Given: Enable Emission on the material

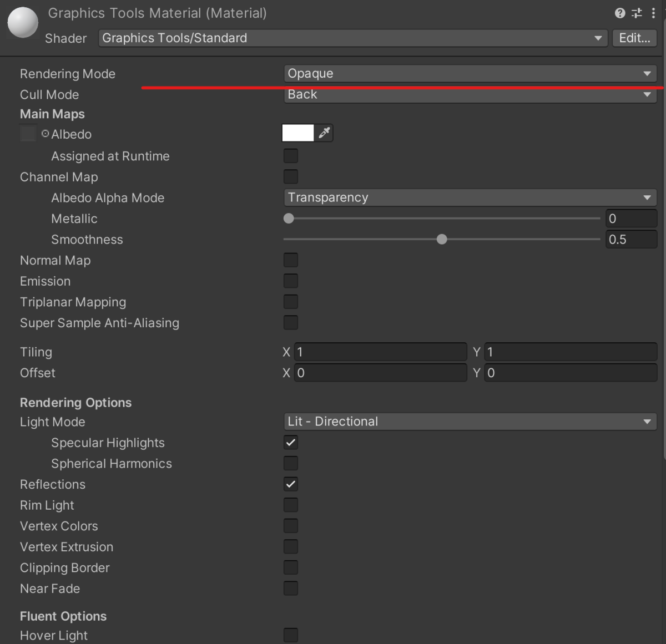Looking at the screenshot, I should coord(290,281).
